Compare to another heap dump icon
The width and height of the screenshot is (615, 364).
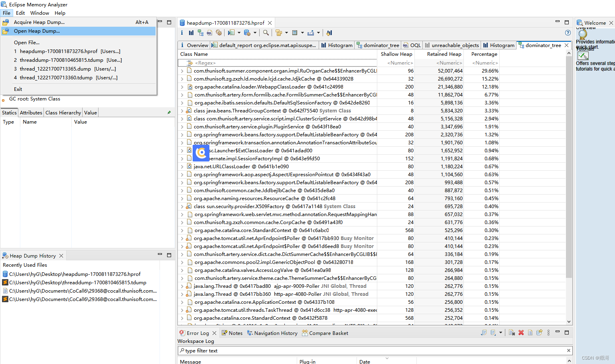point(329,33)
